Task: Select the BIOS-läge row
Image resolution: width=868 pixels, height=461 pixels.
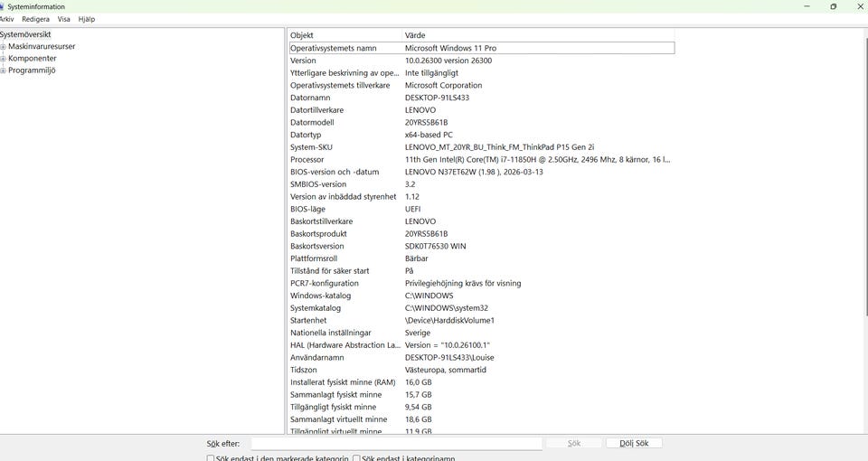Action: [x=482, y=209]
